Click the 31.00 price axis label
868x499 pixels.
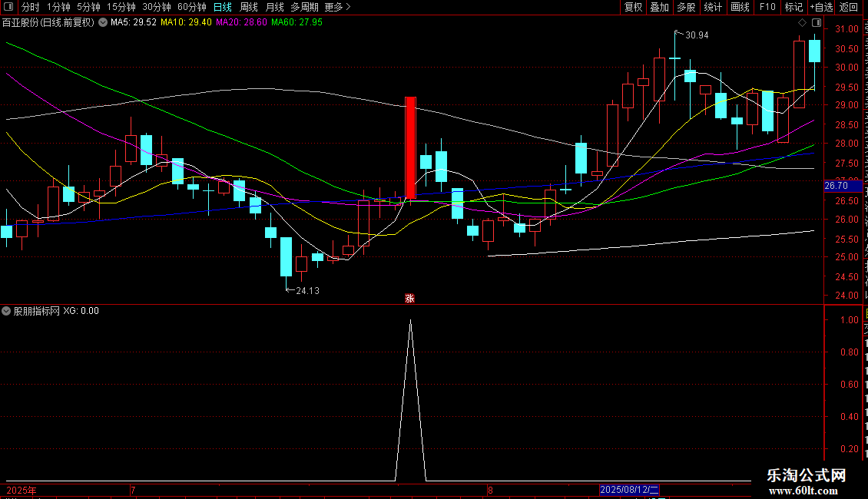pyautogui.click(x=847, y=29)
